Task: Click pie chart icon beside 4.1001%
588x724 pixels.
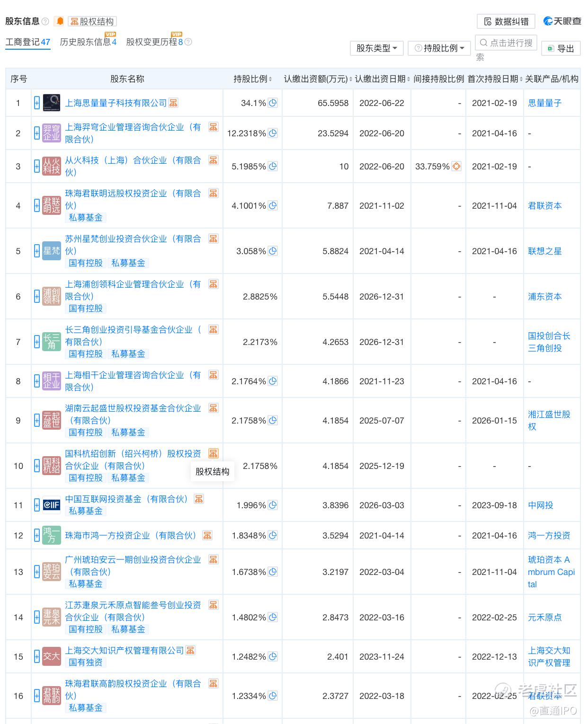Action: coord(273,205)
